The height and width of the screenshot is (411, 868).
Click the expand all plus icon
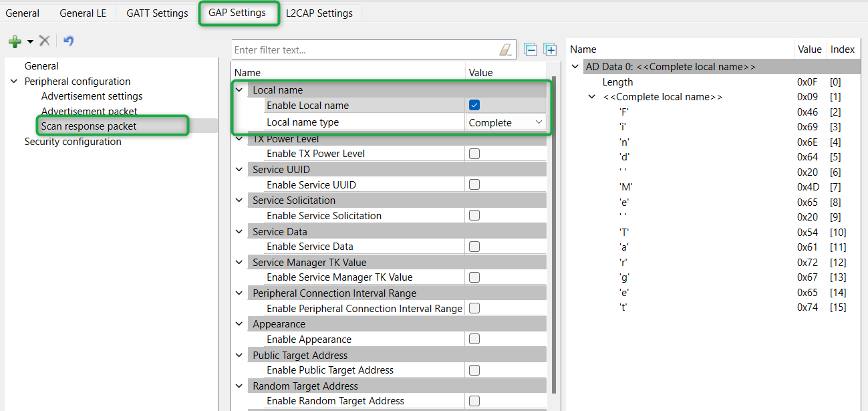[550, 50]
